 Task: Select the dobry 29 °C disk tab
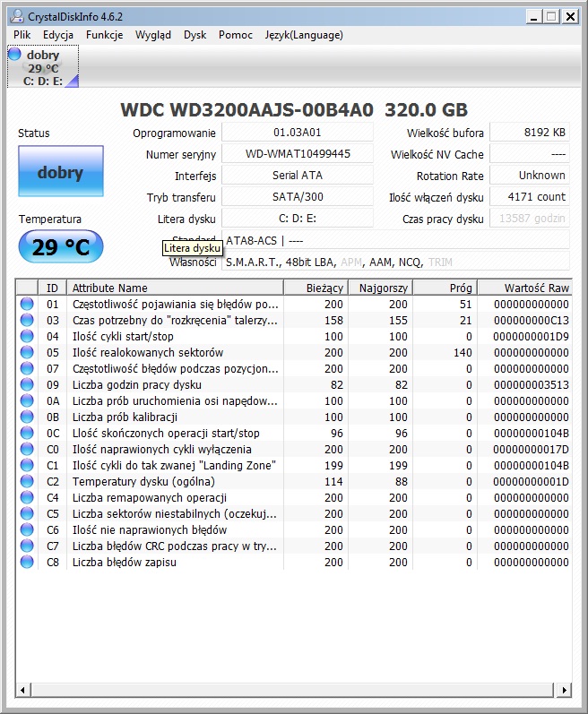click(43, 66)
